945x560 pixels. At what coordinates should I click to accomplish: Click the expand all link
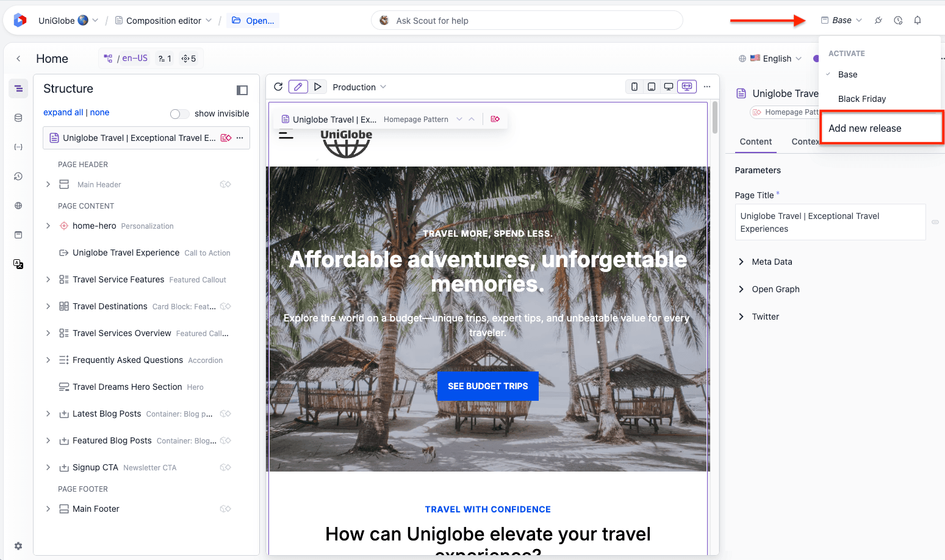pos(63,112)
